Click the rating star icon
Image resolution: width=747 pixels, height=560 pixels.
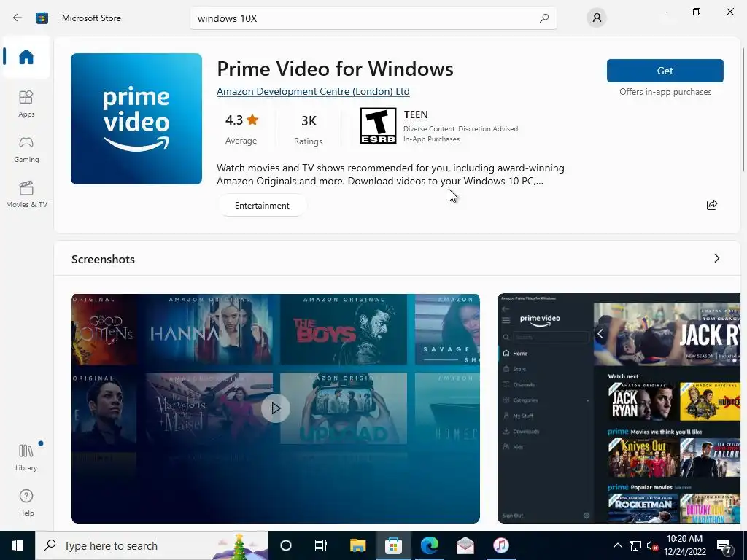(x=252, y=120)
